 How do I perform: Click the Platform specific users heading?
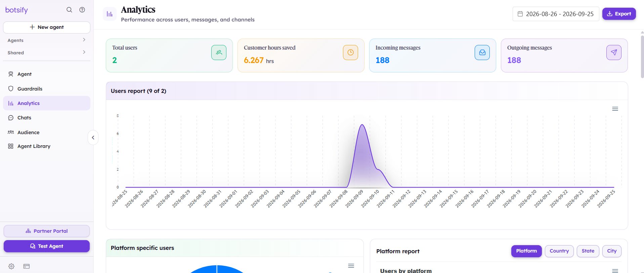coord(142,248)
